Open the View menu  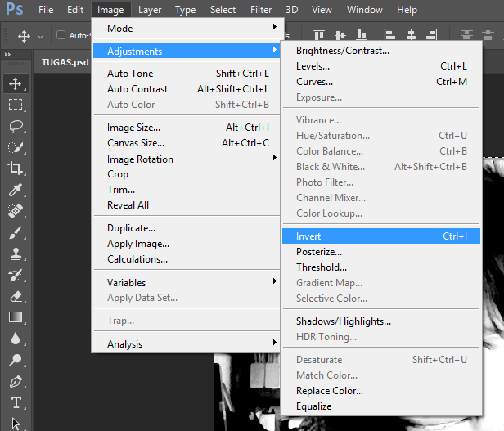click(322, 10)
